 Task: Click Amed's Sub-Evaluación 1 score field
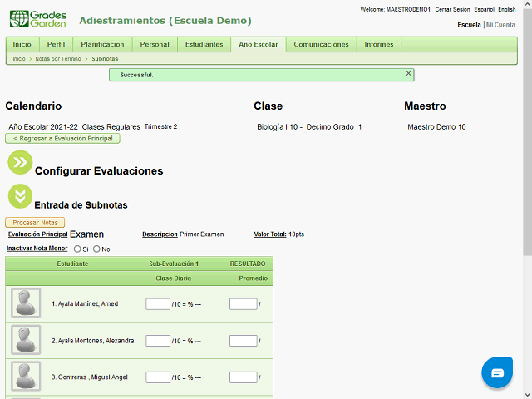157,304
